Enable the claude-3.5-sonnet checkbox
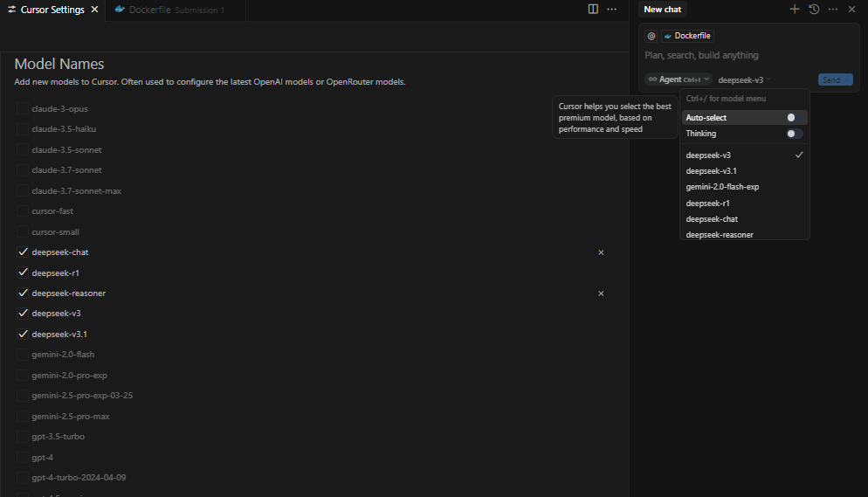868x497 pixels. click(x=22, y=149)
